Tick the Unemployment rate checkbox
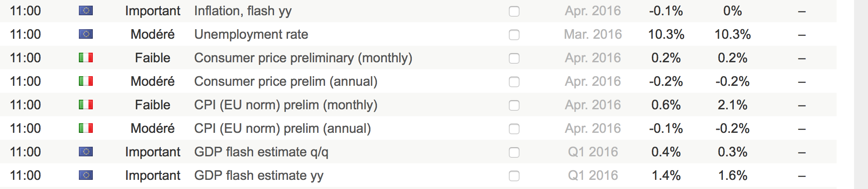The height and width of the screenshot is (189, 868). [x=514, y=35]
